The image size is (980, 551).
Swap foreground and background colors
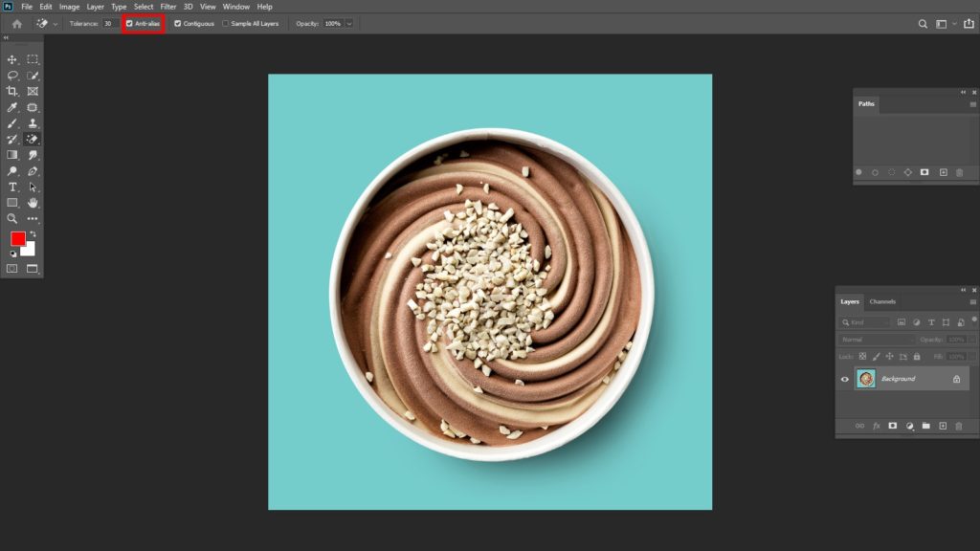click(x=33, y=234)
